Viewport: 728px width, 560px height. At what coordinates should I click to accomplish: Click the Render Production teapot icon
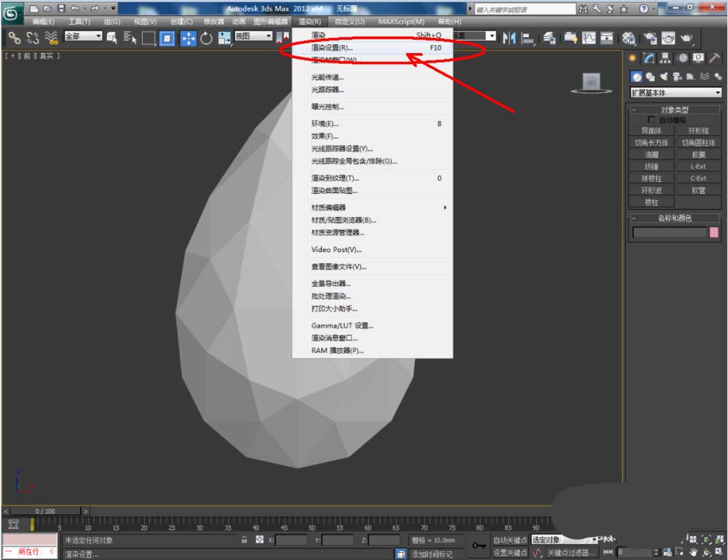click(686, 38)
